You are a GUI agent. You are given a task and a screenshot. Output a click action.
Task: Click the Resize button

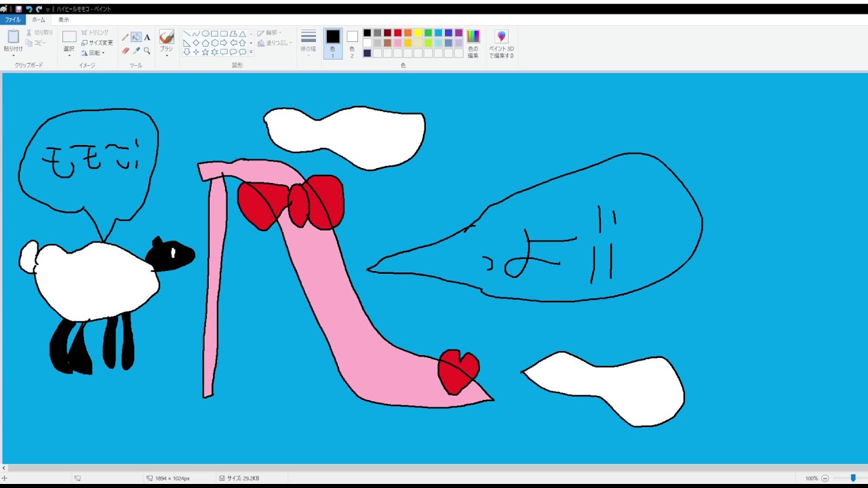pyautogui.click(x=97, y=42)
